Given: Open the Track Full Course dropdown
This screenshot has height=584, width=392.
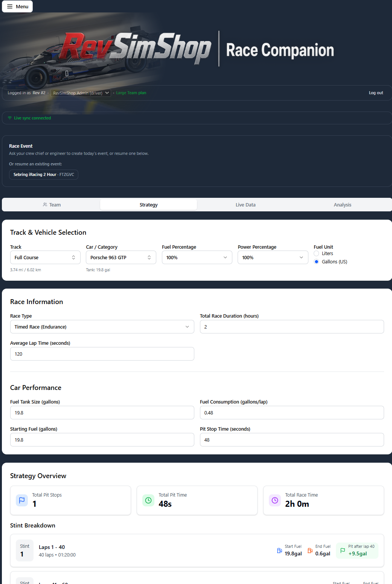Looking at the screenshot, I should point(45,257).
